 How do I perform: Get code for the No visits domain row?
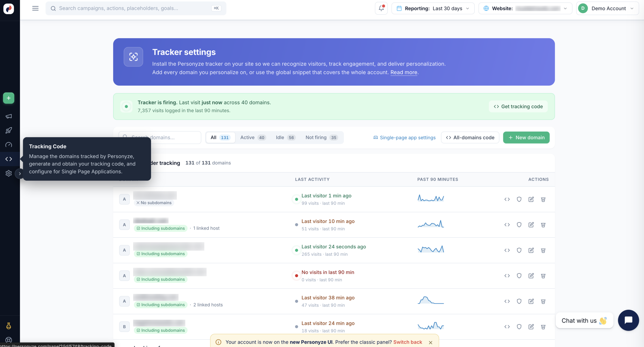507,276
